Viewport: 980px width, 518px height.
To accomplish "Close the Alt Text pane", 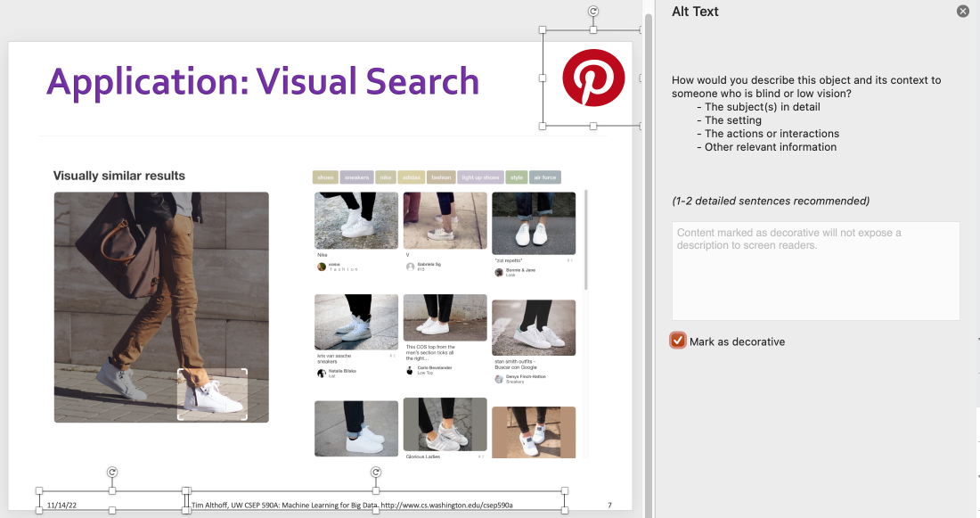I will coord(962,12).
